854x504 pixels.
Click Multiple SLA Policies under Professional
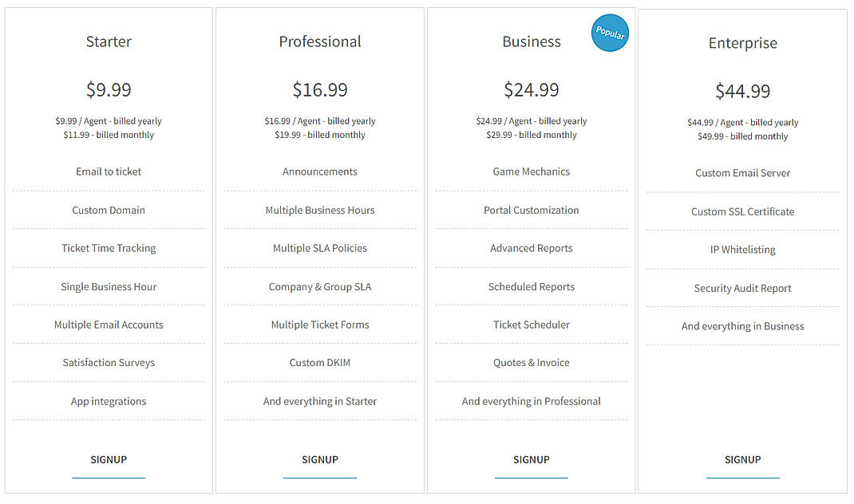pyautogui.click(x=320, y=248)
